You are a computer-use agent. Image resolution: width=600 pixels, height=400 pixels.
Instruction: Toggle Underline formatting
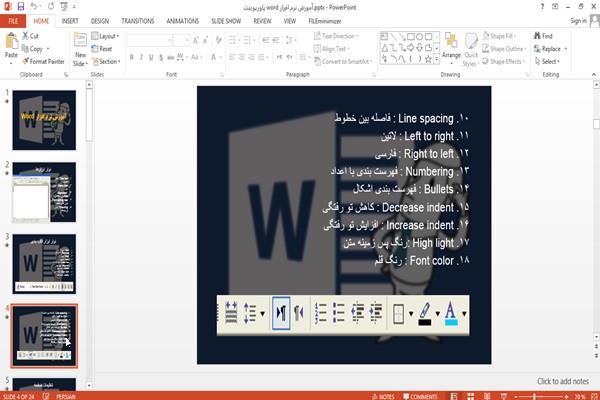pyautogui.click(x=151, y=57)
